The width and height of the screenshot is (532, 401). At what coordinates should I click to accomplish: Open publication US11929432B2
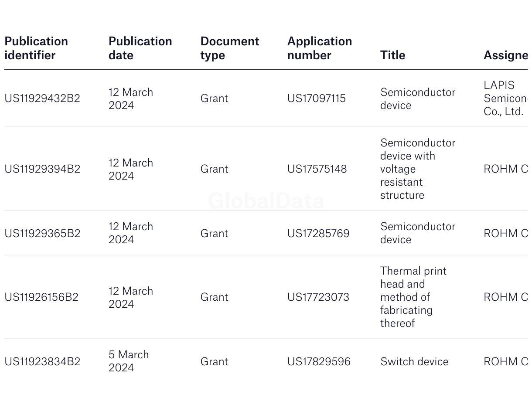point(42,99)
